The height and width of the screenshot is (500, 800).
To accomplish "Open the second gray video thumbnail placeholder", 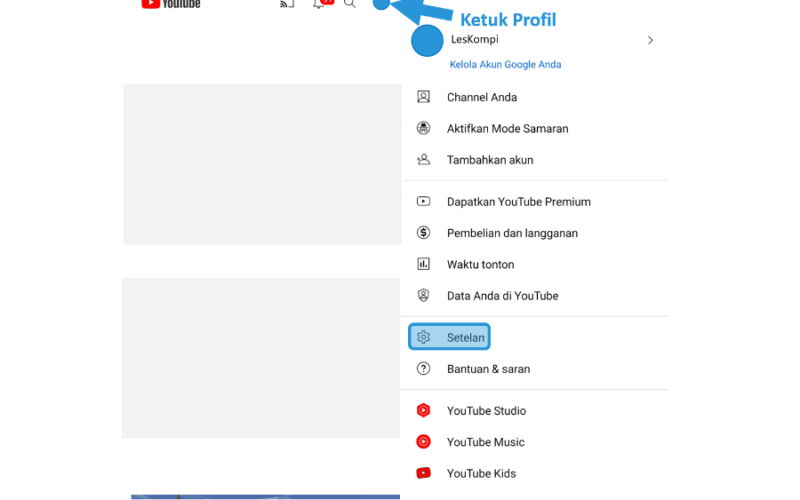I will tap(261, 358).
